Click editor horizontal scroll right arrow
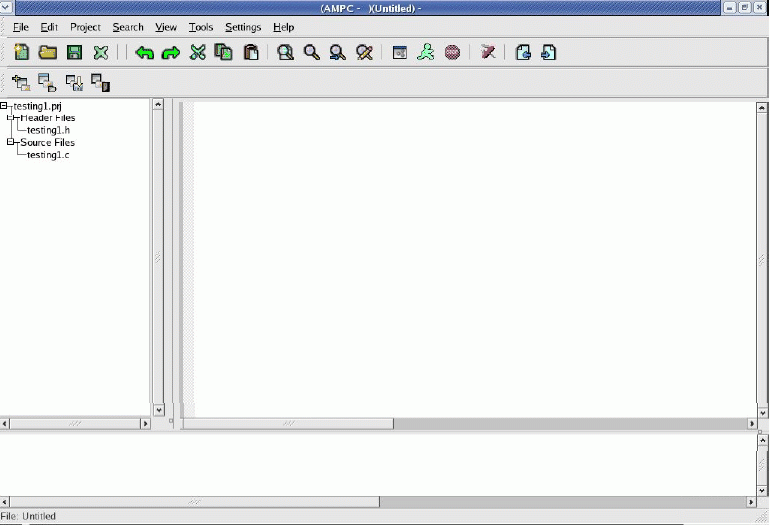770x525 pixels. click(752, 423)
